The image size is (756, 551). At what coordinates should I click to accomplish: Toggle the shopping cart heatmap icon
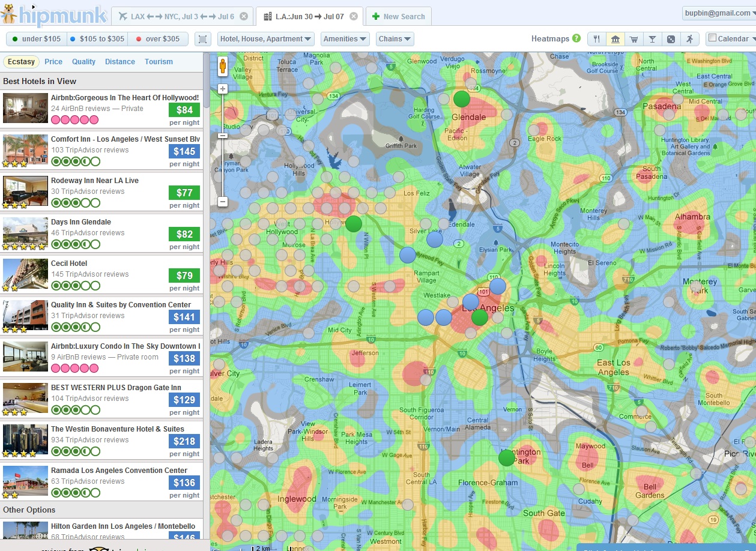point(634,39)
